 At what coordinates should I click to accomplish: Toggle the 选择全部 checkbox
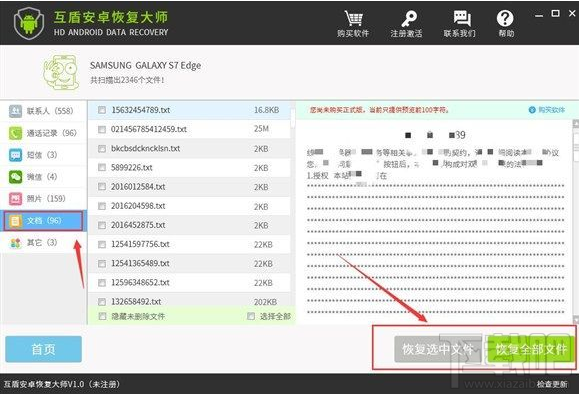click(251, 316)
